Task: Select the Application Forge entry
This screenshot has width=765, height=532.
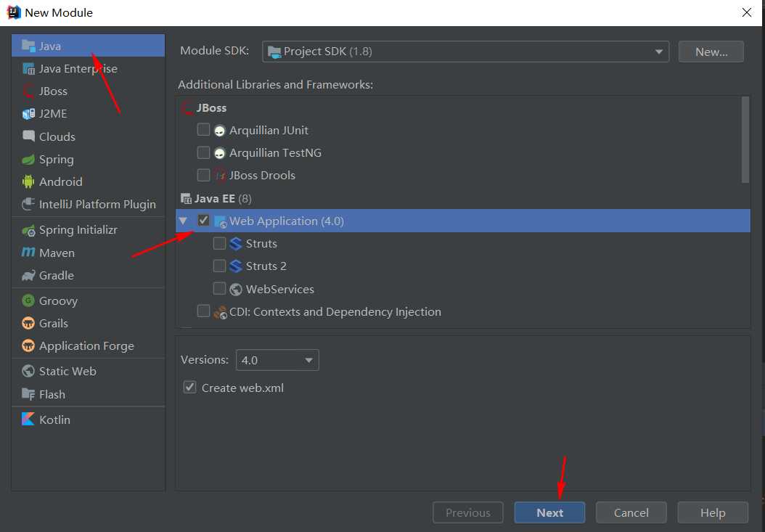Action: click(x=89, y=346)
